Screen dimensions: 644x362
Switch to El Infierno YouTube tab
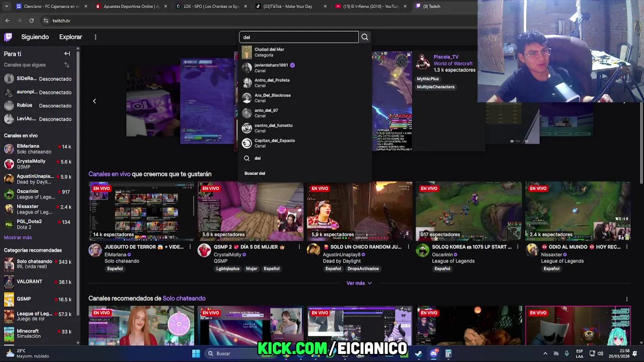point(371,7)
